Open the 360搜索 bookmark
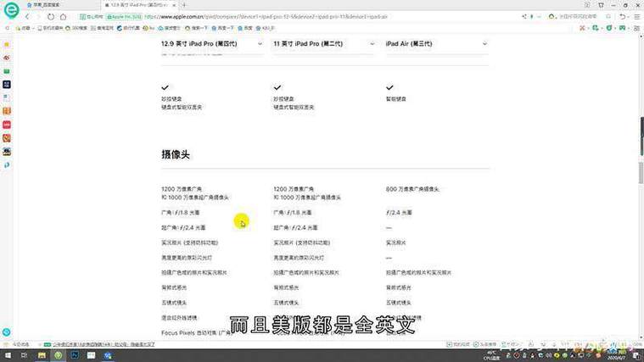Image resolution: width=644 pixels, height=362 pixels. (76, 28)
